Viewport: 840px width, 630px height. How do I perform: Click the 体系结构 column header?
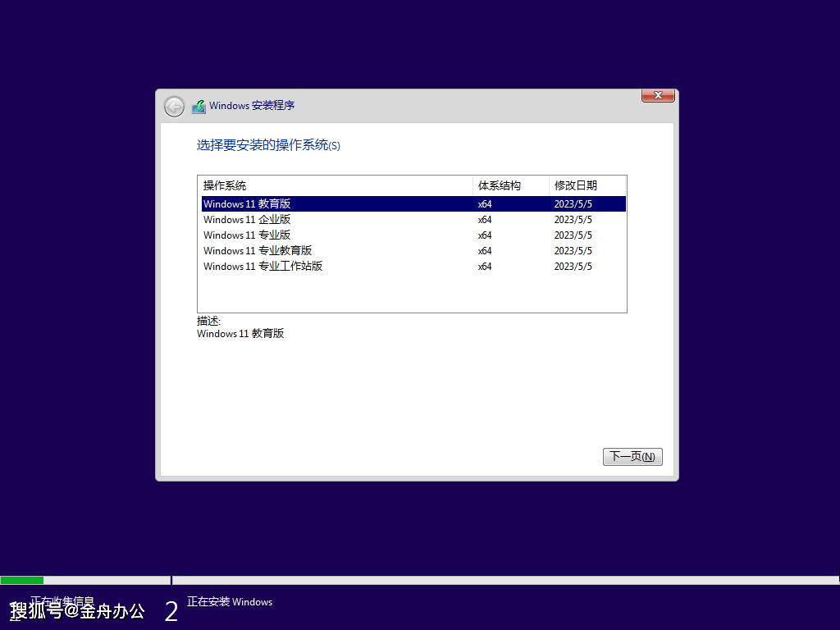(x=511, y=186)
